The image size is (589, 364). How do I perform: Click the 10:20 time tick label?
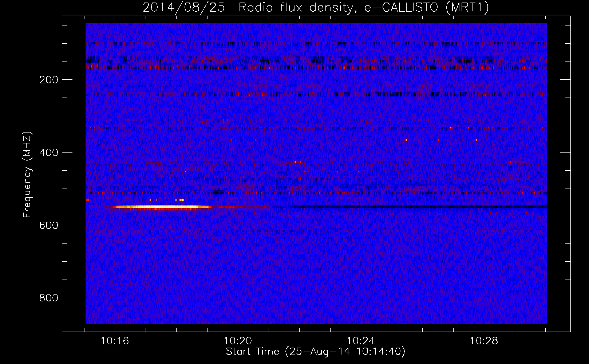pos(238,341)
